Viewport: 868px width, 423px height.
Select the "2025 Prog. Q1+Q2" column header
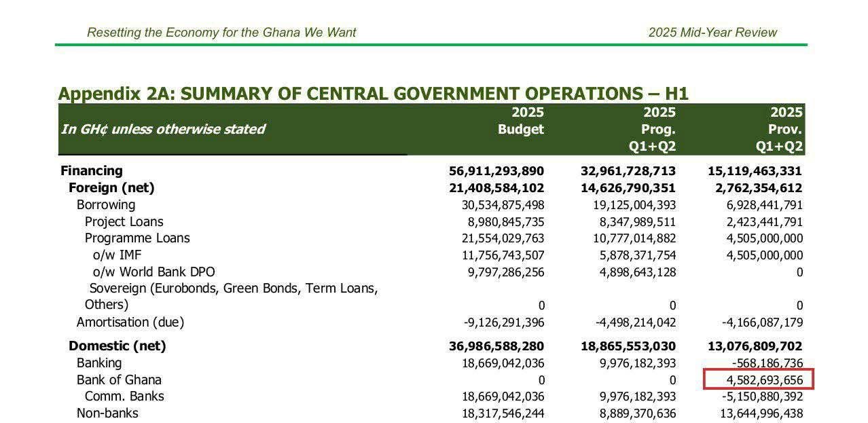[x=652, y=129]
